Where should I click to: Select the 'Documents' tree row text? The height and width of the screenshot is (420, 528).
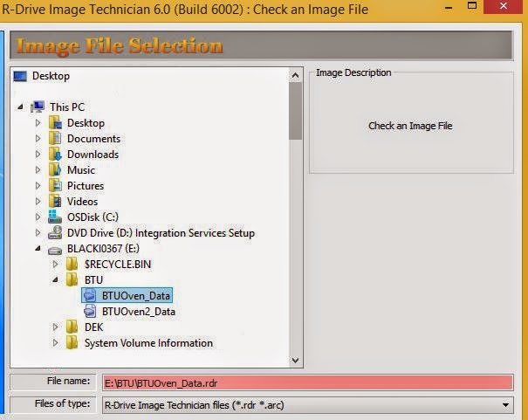click(93, 139)
